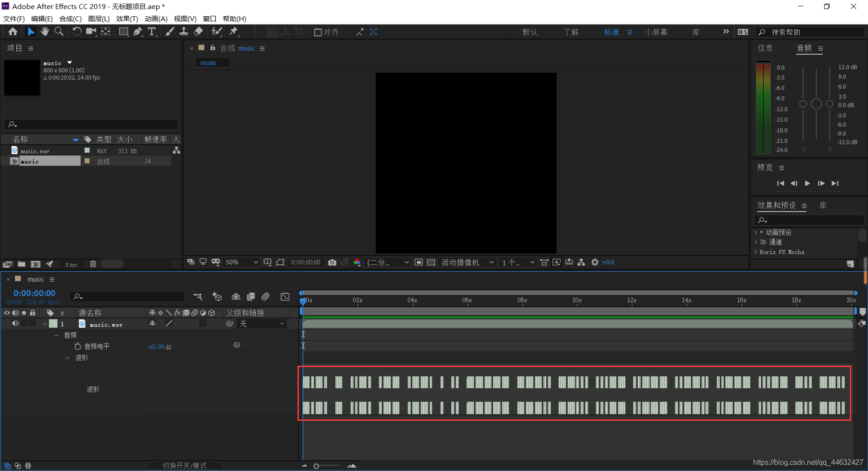868x471 pixels.
Task: Mute audio of music.wav layer
Action: [x=15, y=324]
